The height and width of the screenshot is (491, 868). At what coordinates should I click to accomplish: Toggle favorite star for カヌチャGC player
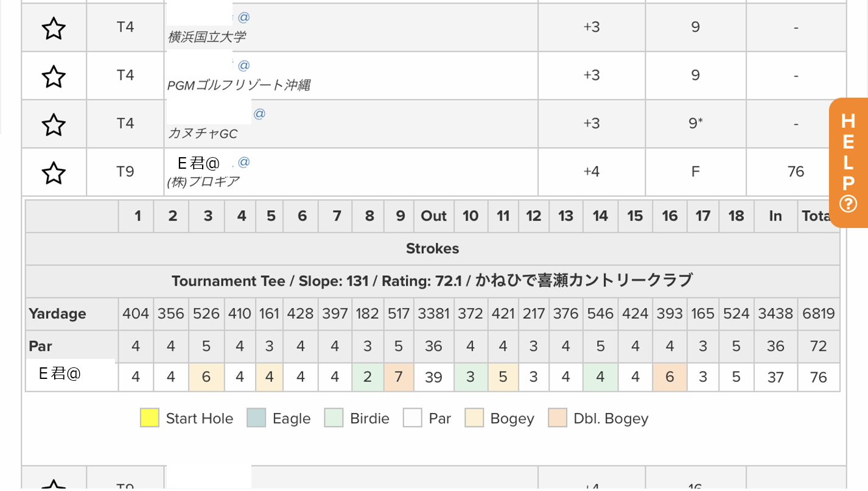[x=54, y=124]
